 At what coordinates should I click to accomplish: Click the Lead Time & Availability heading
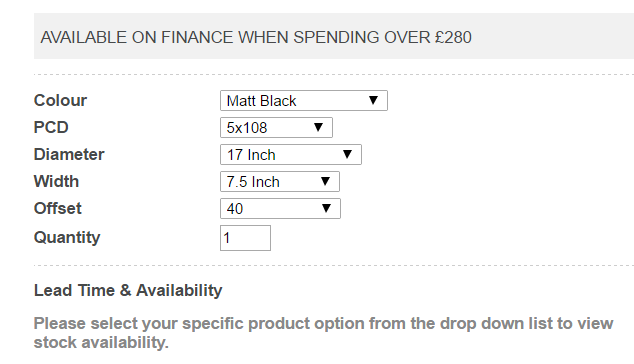128,290
